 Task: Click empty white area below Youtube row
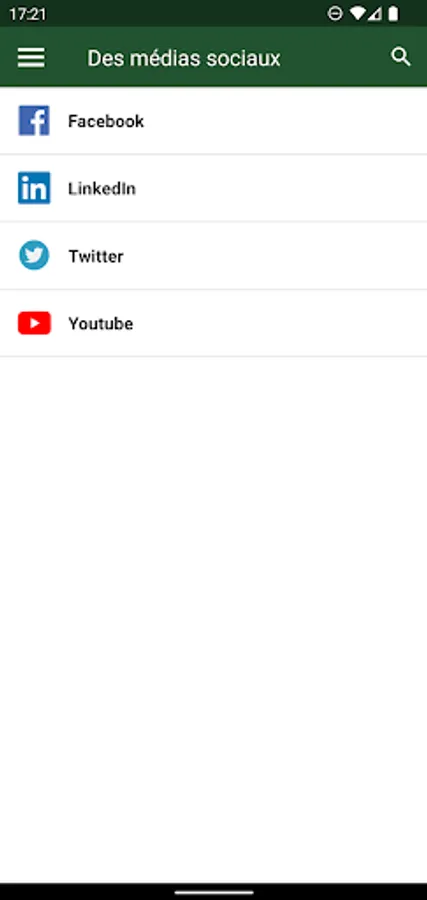(x=214, y=620)
